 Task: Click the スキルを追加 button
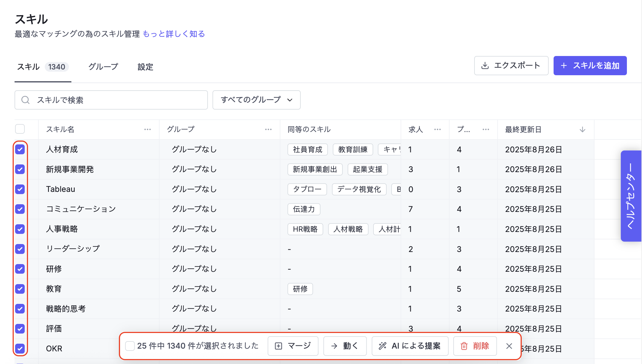pyautogui.click(x=590, y=66)
